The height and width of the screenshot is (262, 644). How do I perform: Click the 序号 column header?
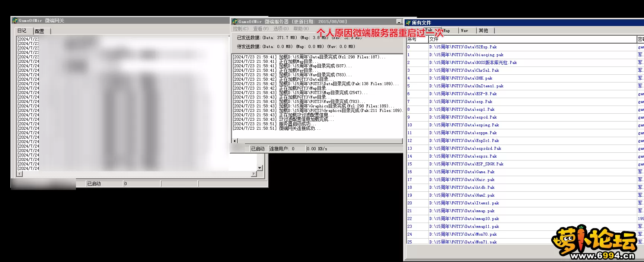point(417,39)
